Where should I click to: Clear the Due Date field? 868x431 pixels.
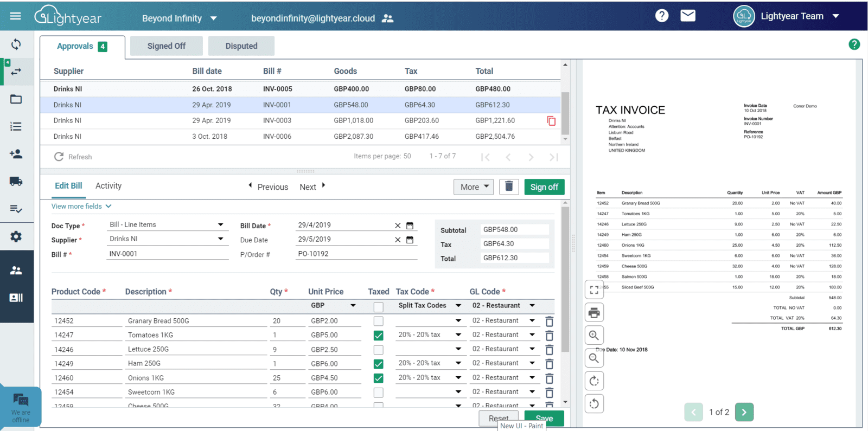[x=398, y=240]
